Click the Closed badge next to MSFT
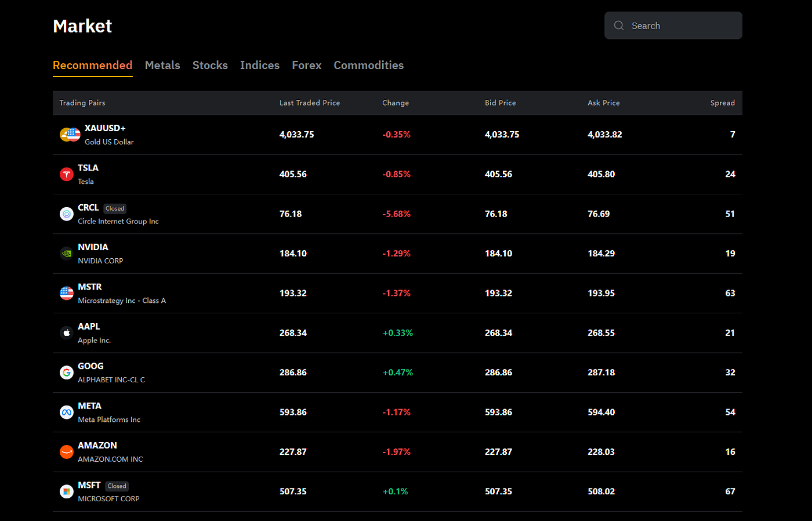This screenshot has width=812, height=521. (117, 486)
